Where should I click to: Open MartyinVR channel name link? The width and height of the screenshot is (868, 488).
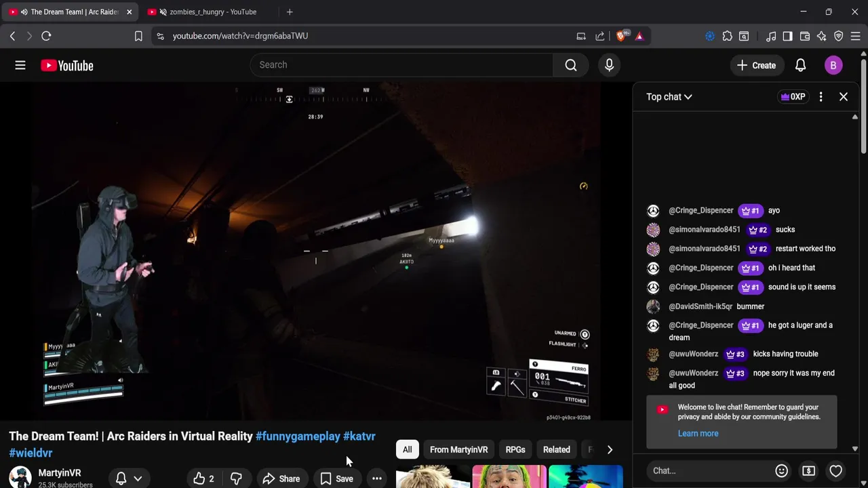pyautogui.click(x=60, y=473)
